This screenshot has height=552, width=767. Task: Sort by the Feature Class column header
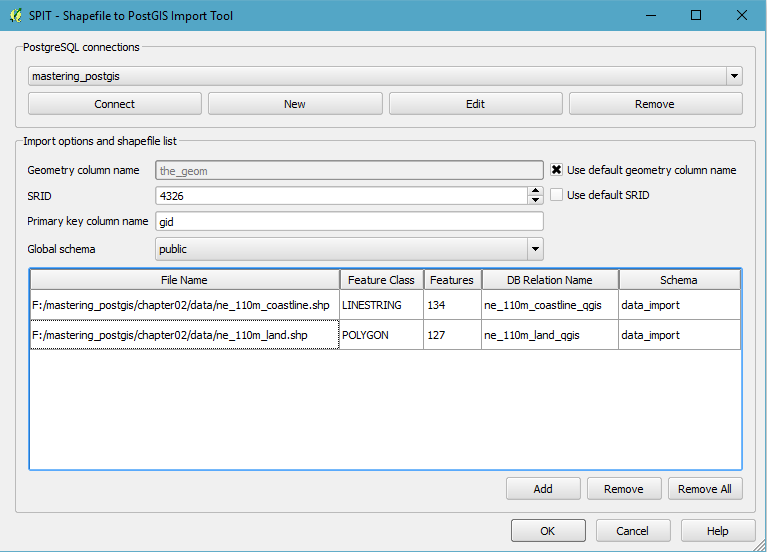click(x=381, y=280)
